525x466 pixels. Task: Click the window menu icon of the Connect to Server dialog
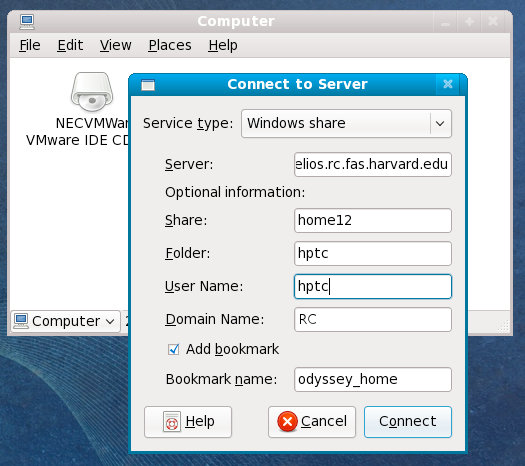point(148,85)
